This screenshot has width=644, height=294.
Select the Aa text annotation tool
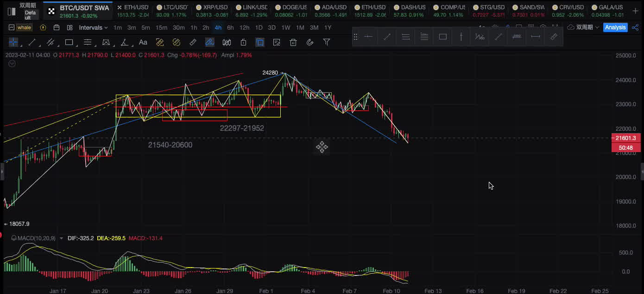tap(143, 43)
